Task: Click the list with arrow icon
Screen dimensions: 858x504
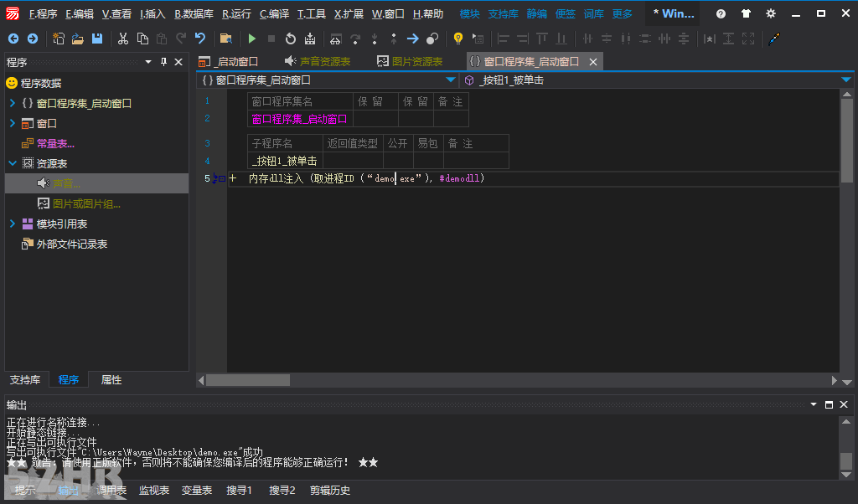Action: pyautogui.click(x=478, y=39)
